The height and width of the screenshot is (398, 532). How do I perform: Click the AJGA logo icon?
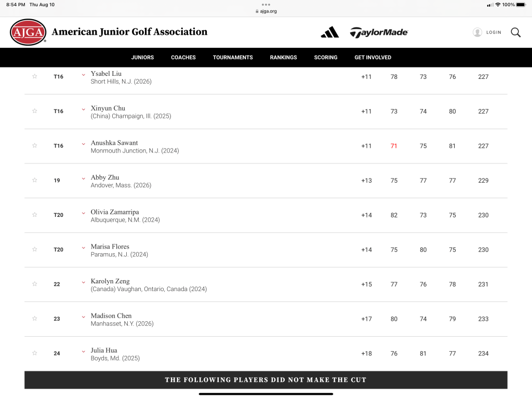click(28, 32)
